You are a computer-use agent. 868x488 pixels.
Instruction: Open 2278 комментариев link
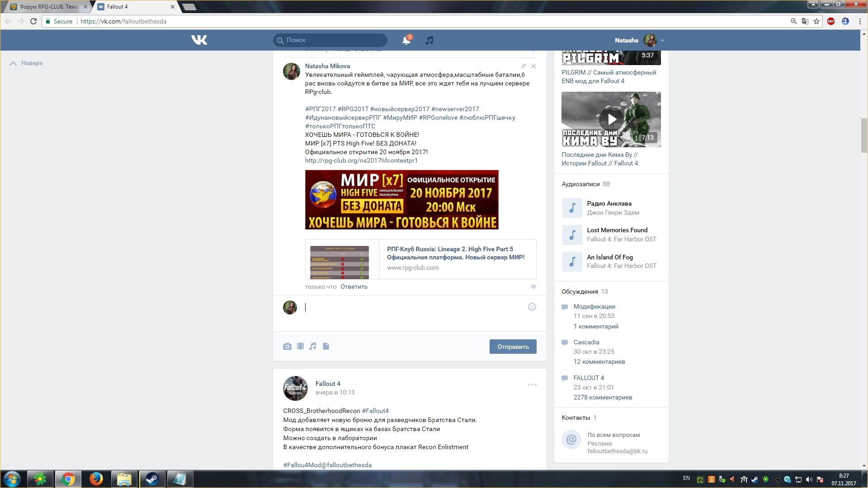click(x=603, y=398)
